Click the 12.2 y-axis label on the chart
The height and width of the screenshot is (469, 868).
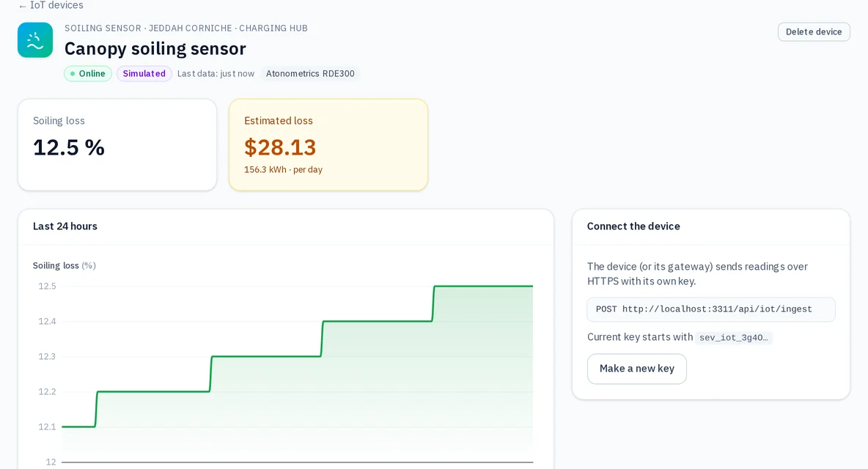(47, 391)
